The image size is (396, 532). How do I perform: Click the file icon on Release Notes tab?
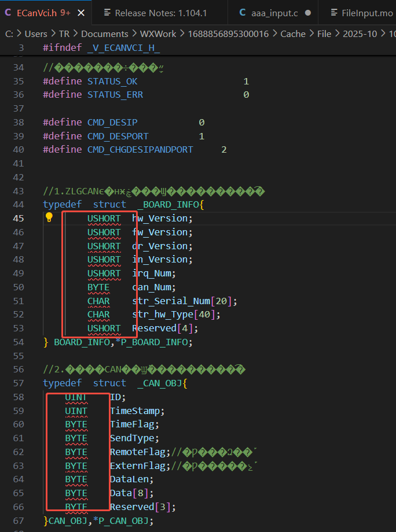pos(107,13)
